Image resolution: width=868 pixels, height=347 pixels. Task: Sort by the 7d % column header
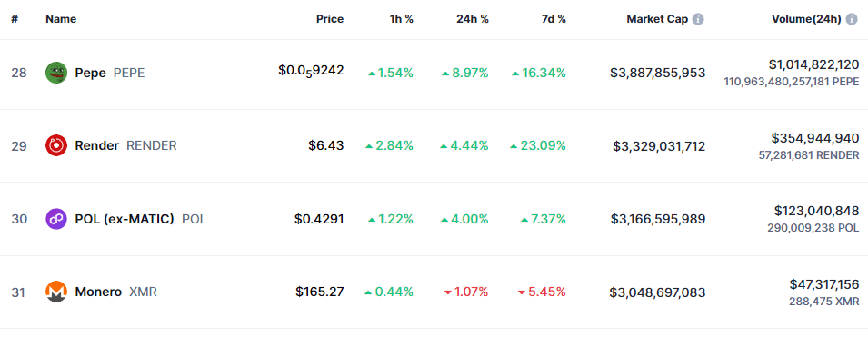554,19
